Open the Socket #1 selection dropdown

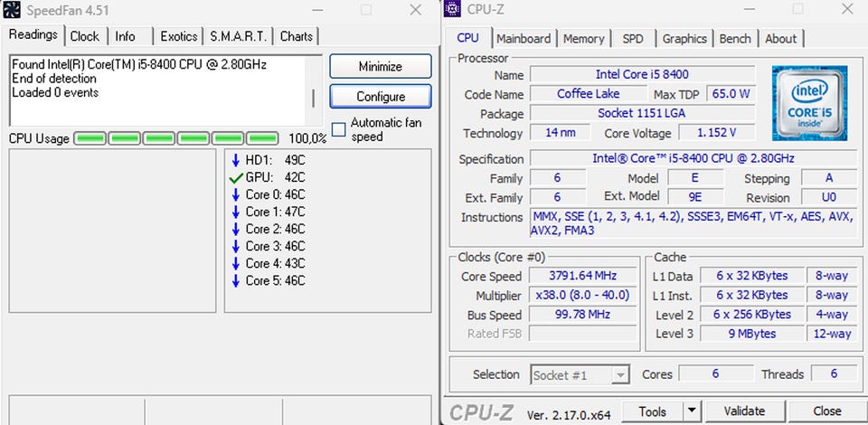580,374
